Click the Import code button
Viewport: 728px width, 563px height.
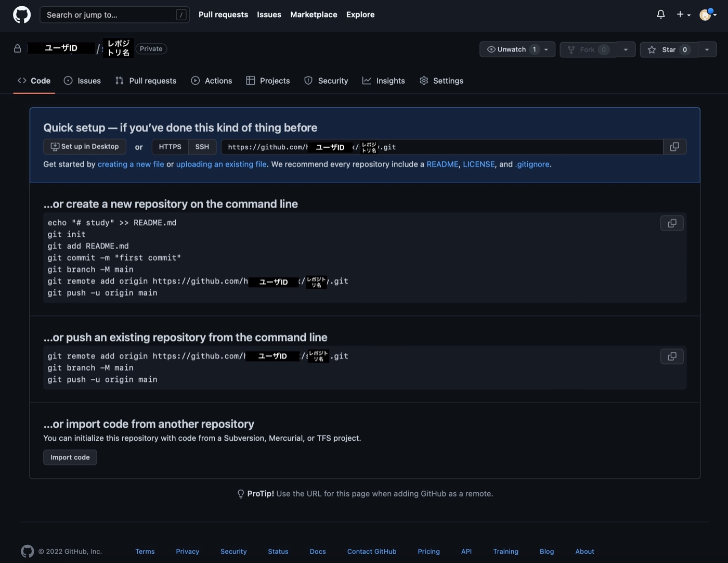pos(70,457)
